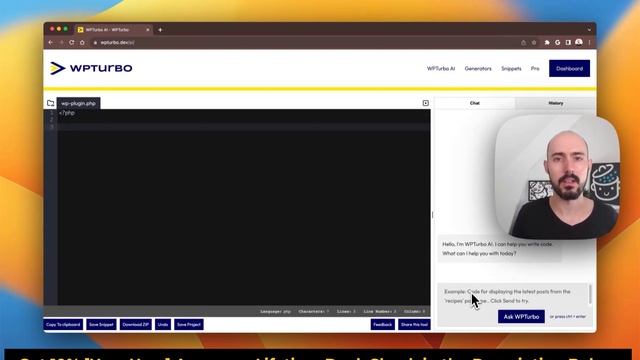This screenshot has height=360, width=640.
Task: Send prompt with Ask WPTurbo button
Action: pyautogui.click(x=521, y=317)
